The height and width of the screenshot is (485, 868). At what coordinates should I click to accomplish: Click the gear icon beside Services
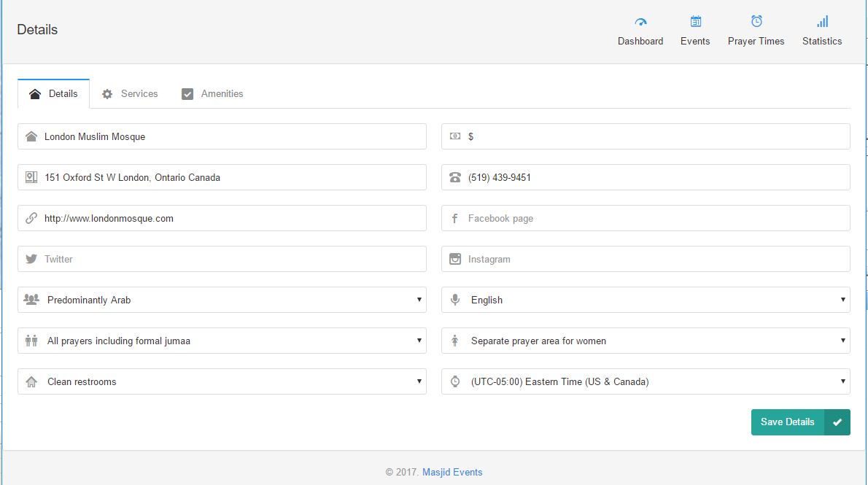click(x=107, y=94)
